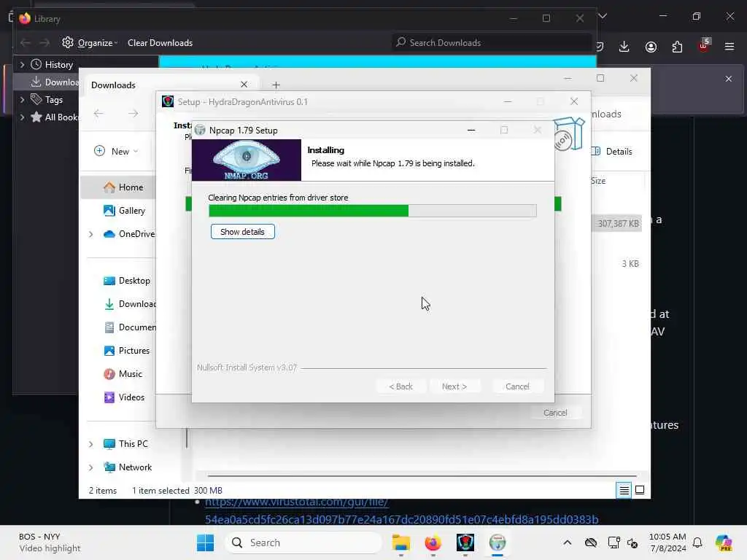Click the taskbar Search box
Viewport: 747px width, 560px height.
tap(303, 542)
